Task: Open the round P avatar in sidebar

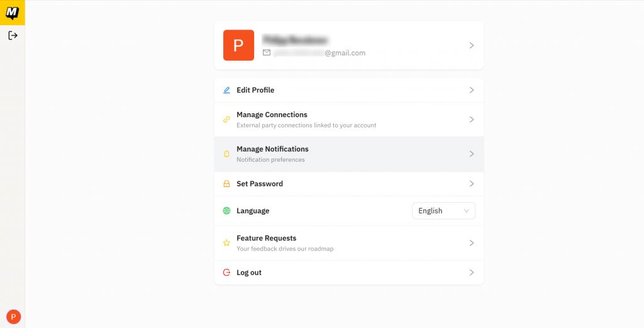Action: 14,317
